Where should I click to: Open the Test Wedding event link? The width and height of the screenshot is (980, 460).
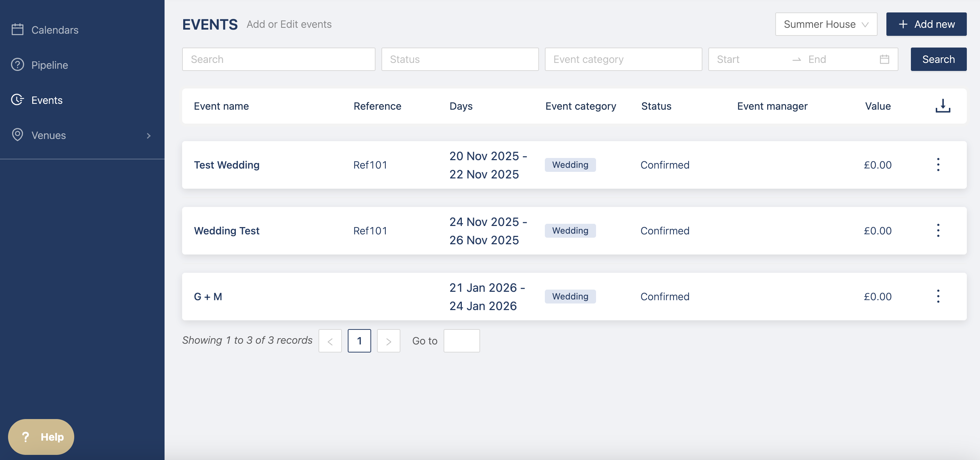pyautogui.click(x=226, y=165)
